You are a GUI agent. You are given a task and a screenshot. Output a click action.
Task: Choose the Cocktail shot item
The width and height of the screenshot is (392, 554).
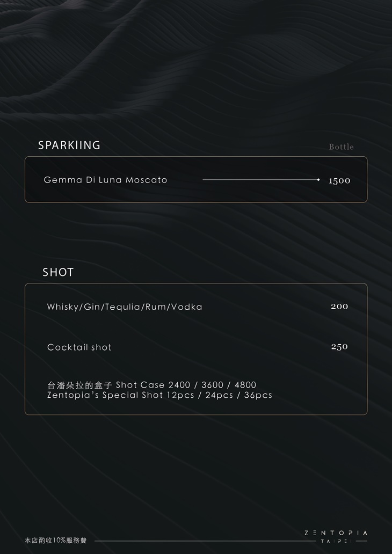(x=79, y=347)
